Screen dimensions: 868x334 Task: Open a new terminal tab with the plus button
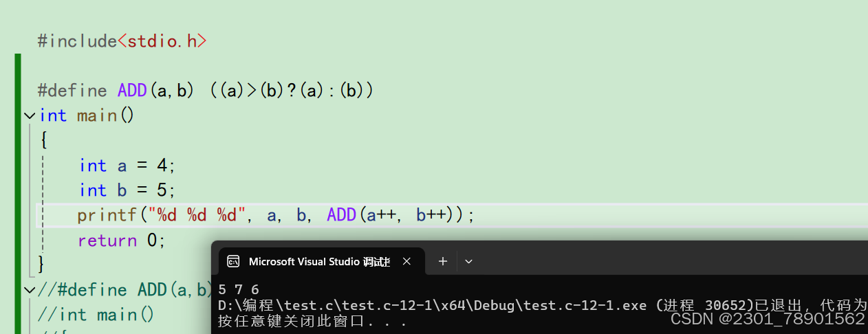(x=443, y=261)
